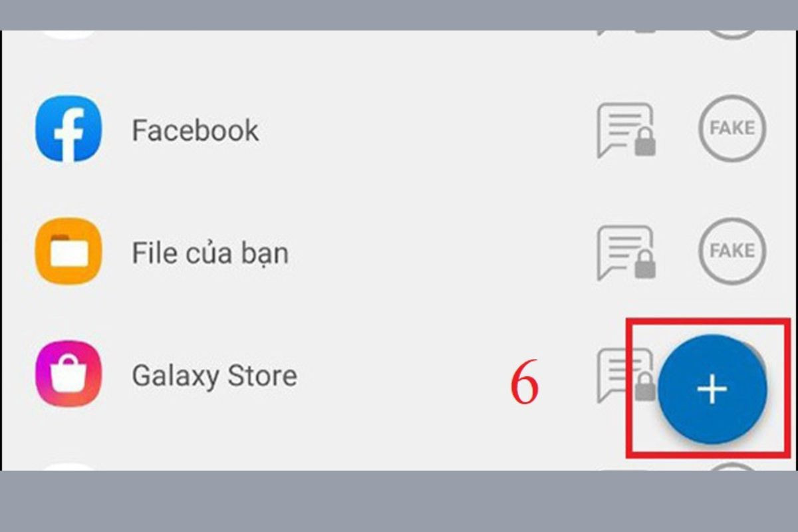798x532 pixels.
Task: Enable the FAKE toggle for Facebook
Action: click(732, 128)
